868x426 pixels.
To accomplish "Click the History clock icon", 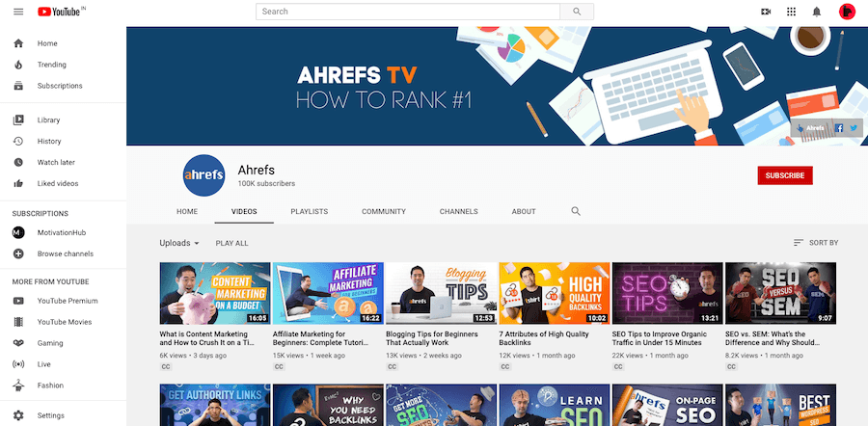I will click(x=18, y=141).
